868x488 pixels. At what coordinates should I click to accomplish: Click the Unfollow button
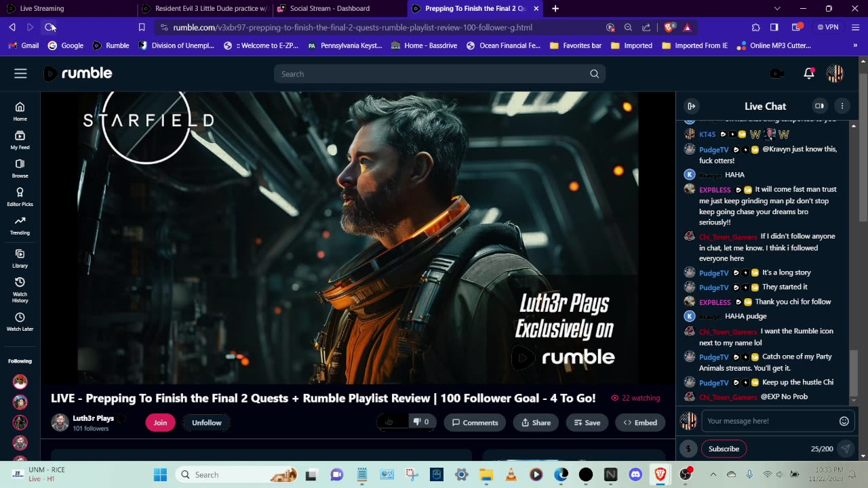pyautogui.click(x=206, y=422)
